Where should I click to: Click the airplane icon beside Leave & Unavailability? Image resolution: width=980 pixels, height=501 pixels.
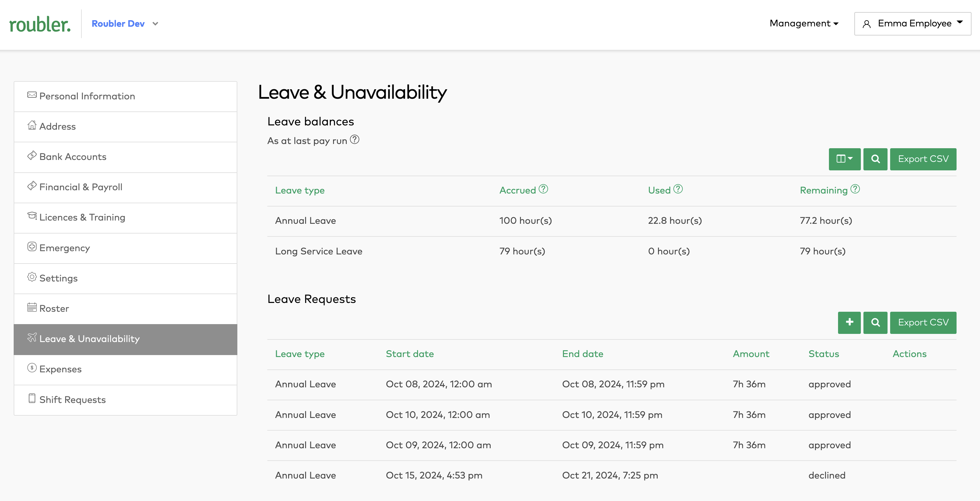32,337
